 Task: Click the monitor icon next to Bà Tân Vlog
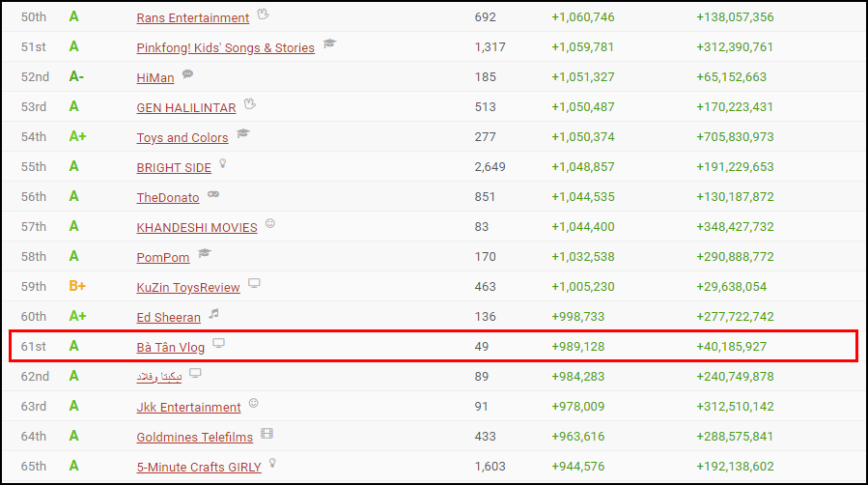tap(218, 344)
